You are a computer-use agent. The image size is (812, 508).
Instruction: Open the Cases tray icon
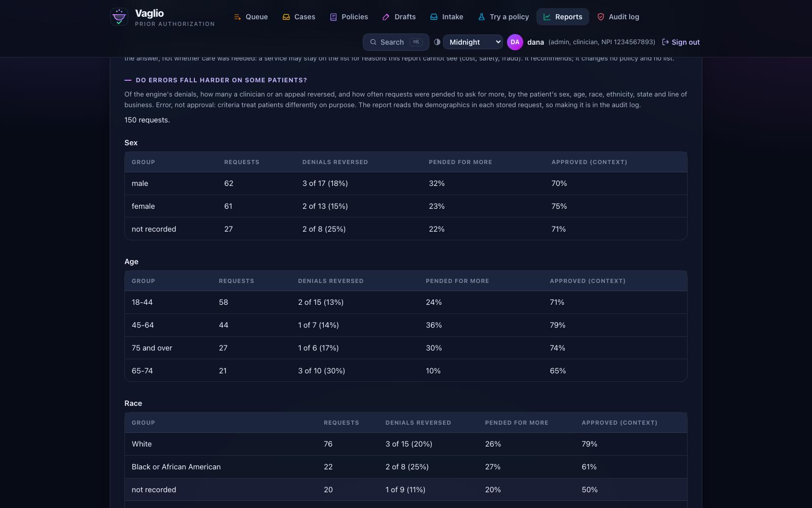286,17
